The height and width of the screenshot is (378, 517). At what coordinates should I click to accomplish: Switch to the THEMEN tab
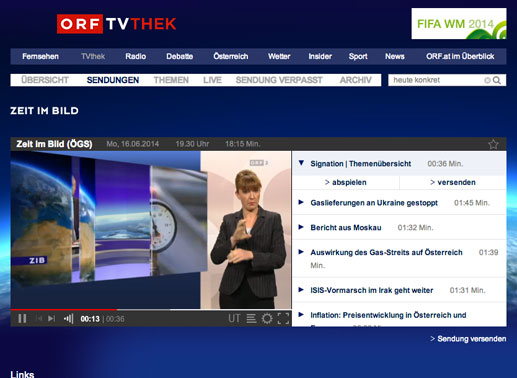click(x=171, y=80)
